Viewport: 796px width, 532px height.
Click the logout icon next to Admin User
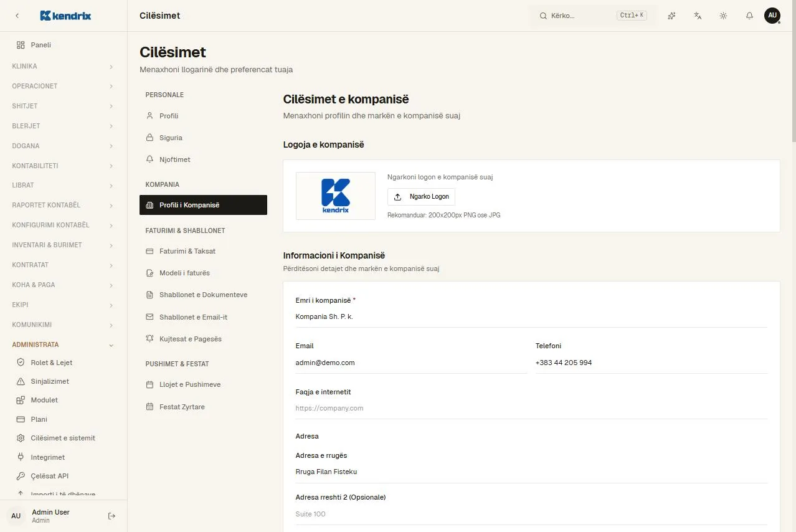point(112,516)
